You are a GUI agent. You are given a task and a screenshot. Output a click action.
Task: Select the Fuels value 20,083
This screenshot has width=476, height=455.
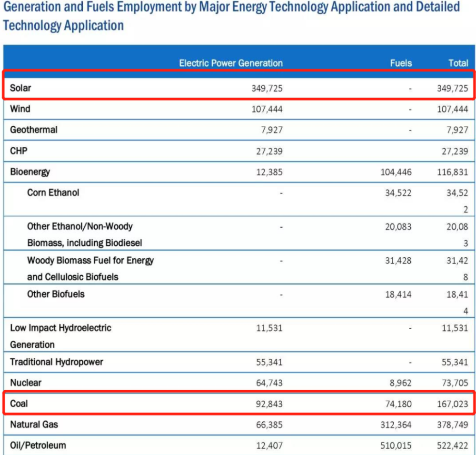click(x=398, y=227)
